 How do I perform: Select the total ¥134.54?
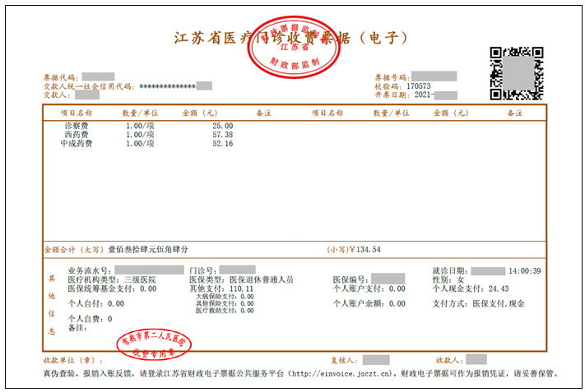364,250
